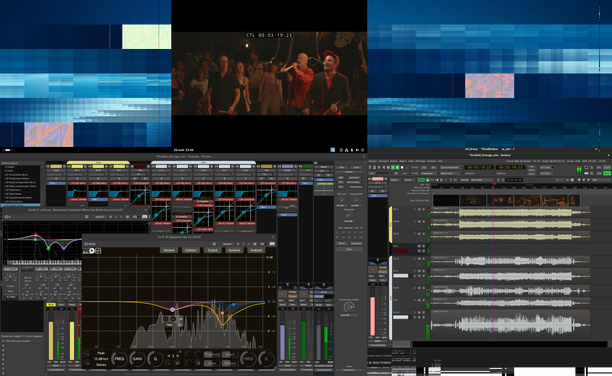612x376 pixels.
Task: Click the pin connections icon in x42-eq toolbar
Action: tap(87, 216)
